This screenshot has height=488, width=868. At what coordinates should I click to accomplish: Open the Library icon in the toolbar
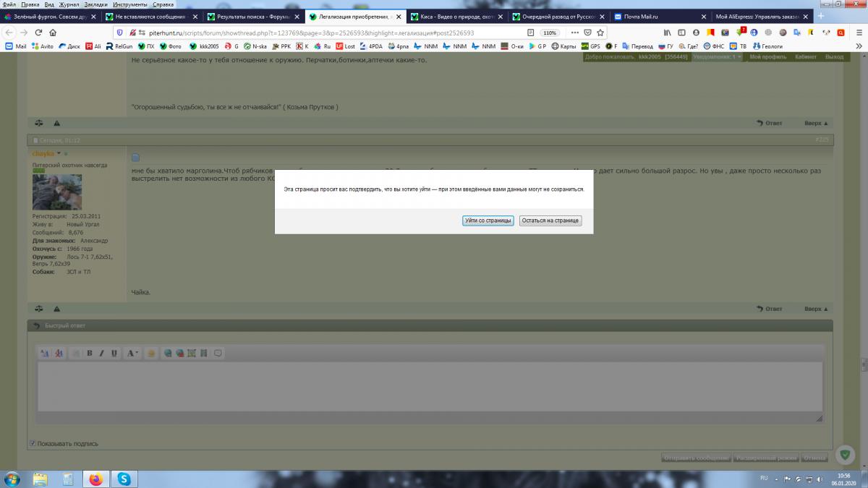pos(668,33)
